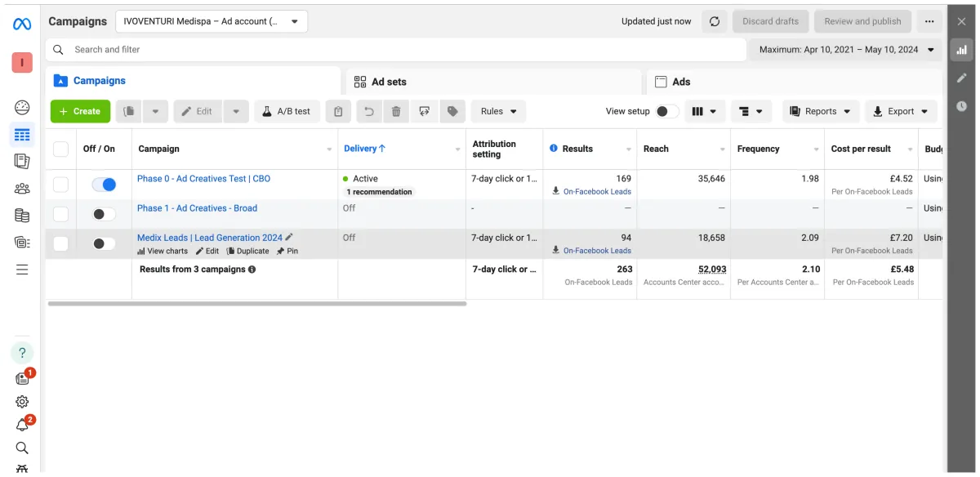The height and width of the screenshot is (477, 980).
Task: Open the Rules dropdown
Action: click(498, 111)
